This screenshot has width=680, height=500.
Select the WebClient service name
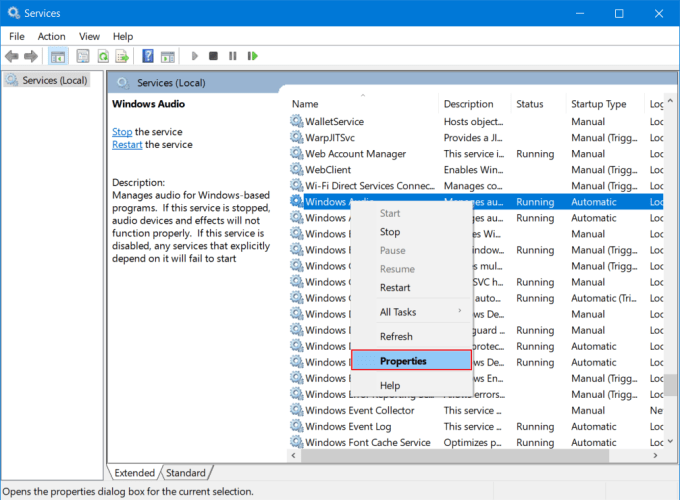click(328, 170)
